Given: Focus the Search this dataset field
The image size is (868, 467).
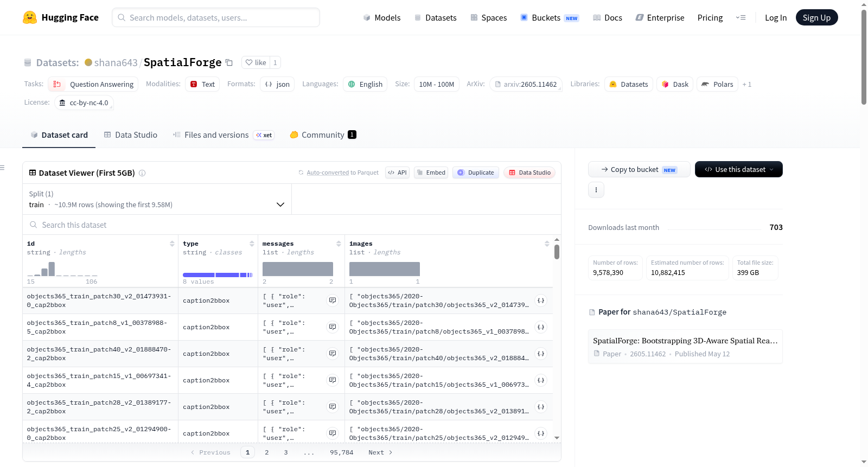Looking at the screenshot, I should tap(292, 225).
